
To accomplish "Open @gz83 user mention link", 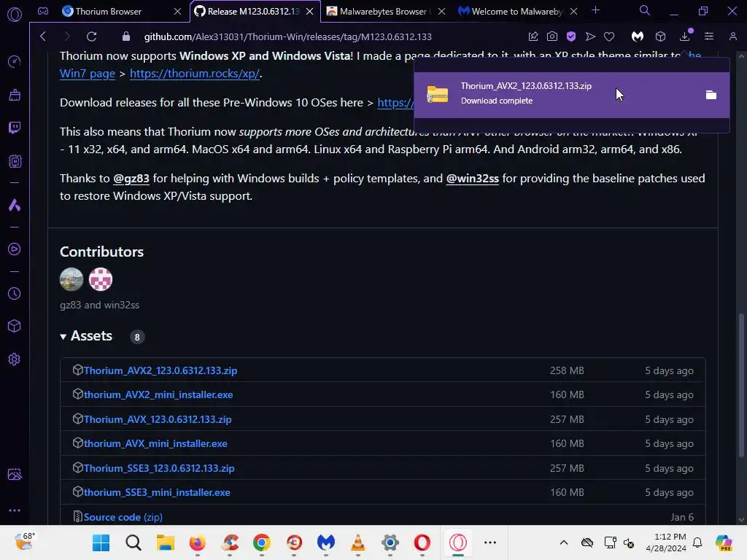I will click(131, 179).
